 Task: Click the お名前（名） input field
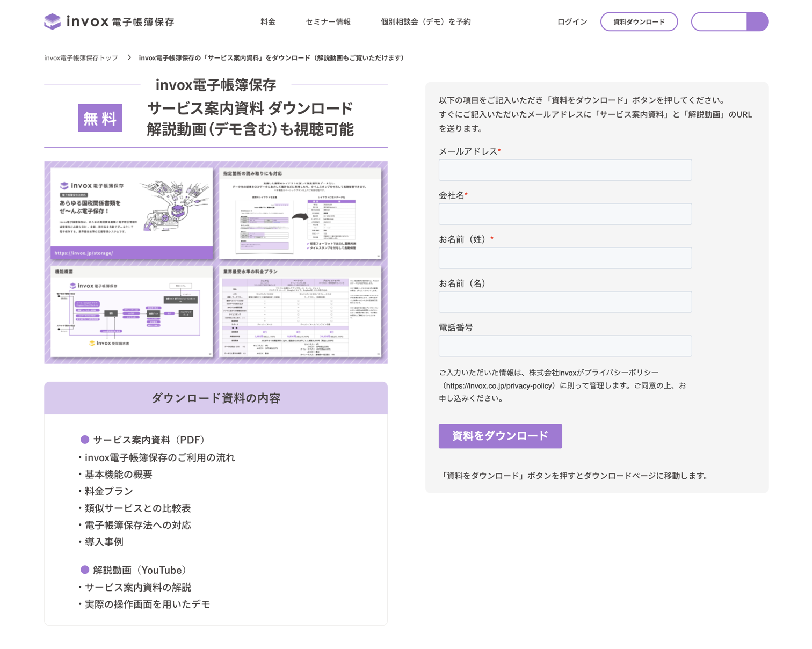click(565, 302)
